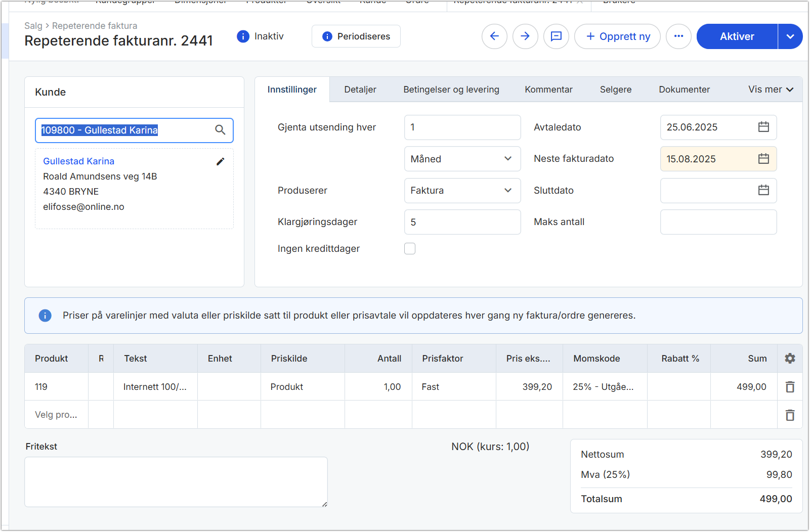810x532 pixels.
Task: Edit customer details with pencil icon
Action: coord(220,161)
